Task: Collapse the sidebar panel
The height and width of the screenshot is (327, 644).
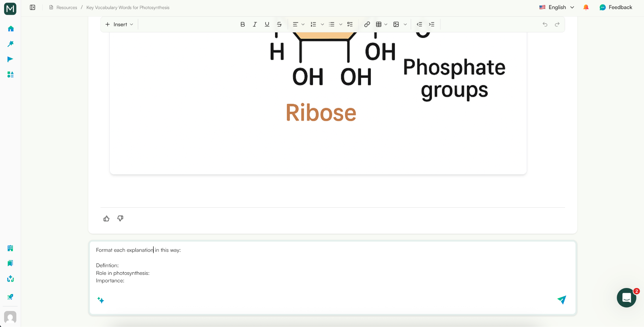Action: 32,7
